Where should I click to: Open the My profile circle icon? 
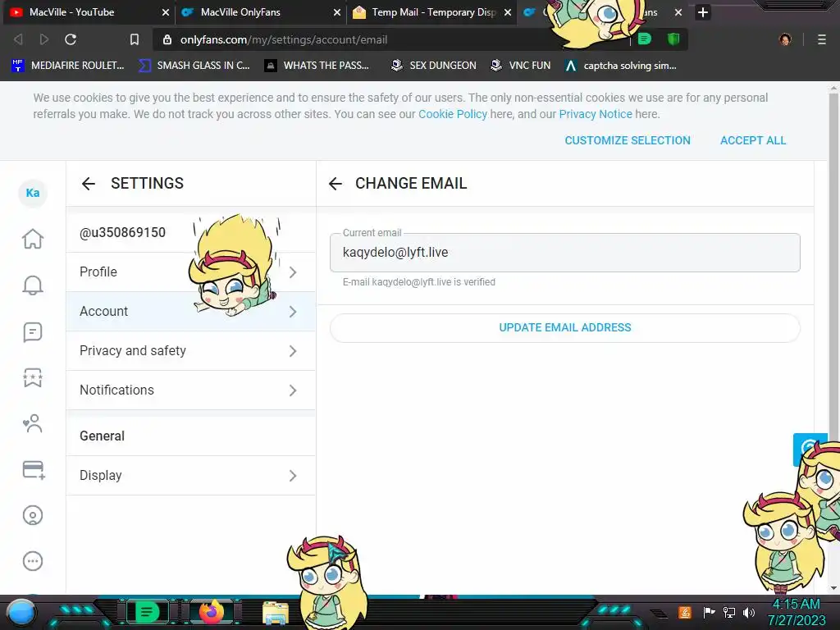pyautogui.click(x=33, y=515)
